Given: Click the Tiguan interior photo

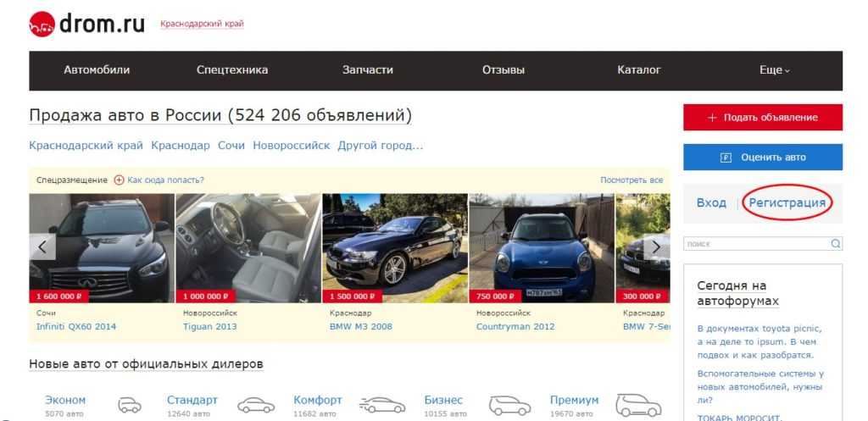Looking at the screenshot, I should pyautogui.click(x=248, y=248).
